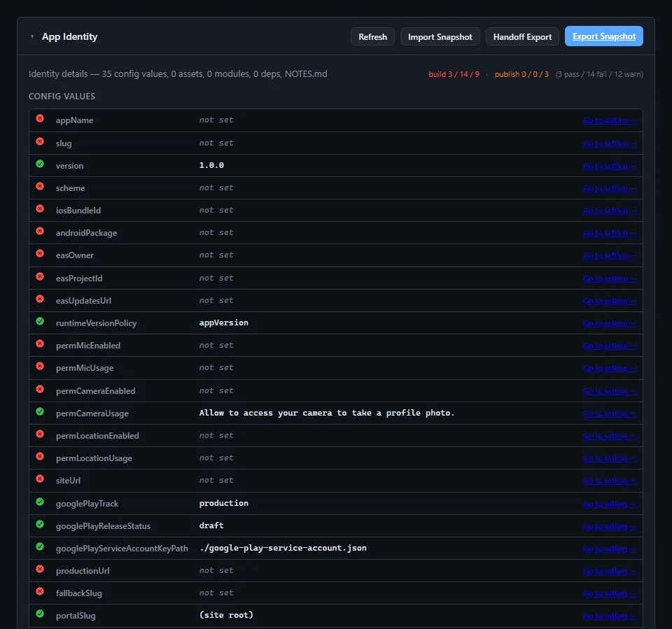This screenshot has width=672, height=629.
Task: Go to setting for runtimeVersionPolicy
Action: 610,323
